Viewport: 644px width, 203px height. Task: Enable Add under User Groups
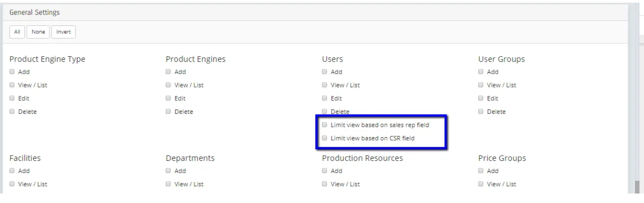(481, 72)
